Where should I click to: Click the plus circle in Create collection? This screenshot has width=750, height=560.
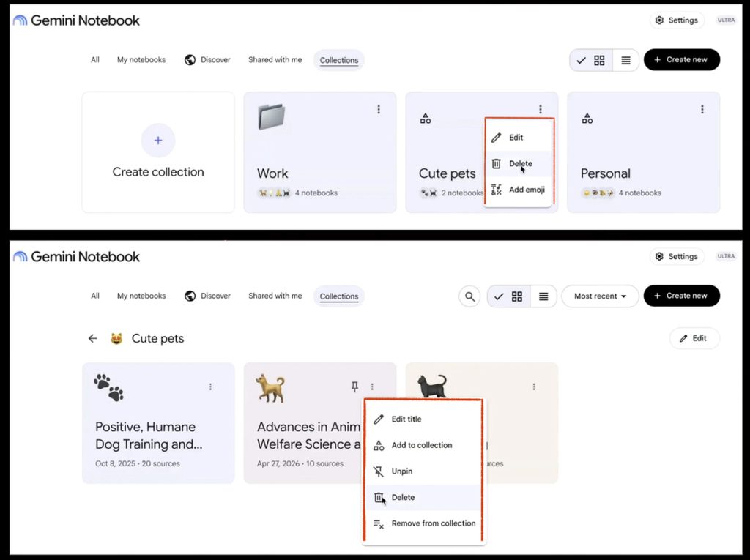pyautogui.click(x=158, y=140)
